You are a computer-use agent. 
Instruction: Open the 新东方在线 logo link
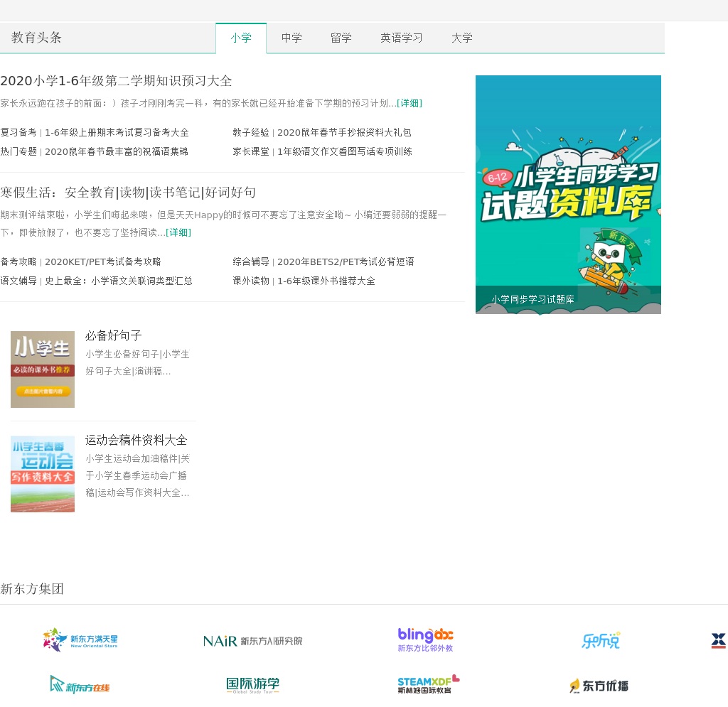[x=80, y=686]
